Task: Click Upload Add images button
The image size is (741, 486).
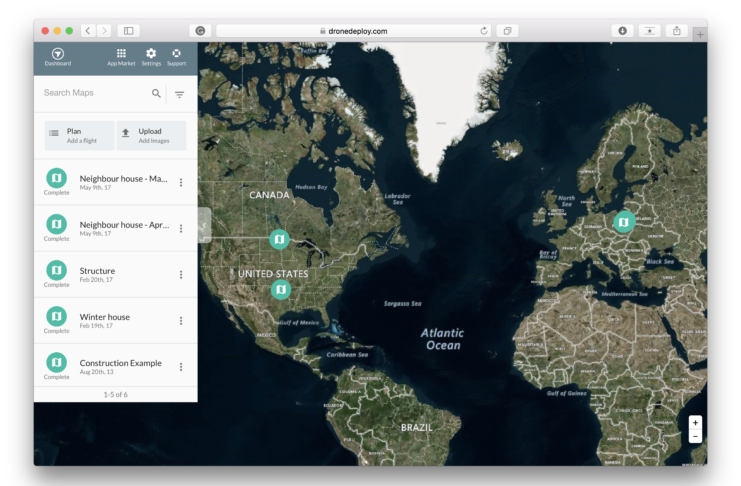Action: click(151, 136)
